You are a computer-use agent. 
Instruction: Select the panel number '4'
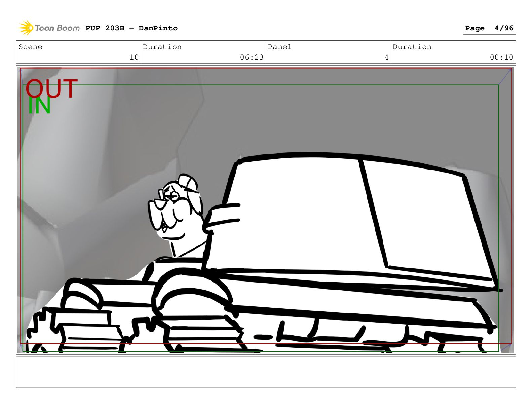coord(386,57)
